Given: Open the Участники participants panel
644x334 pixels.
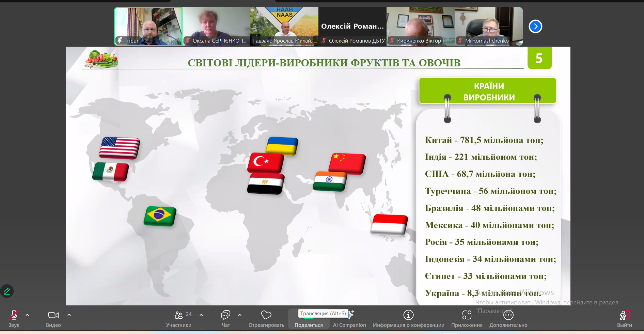Looking at the screenshot, I should (178, 319).
